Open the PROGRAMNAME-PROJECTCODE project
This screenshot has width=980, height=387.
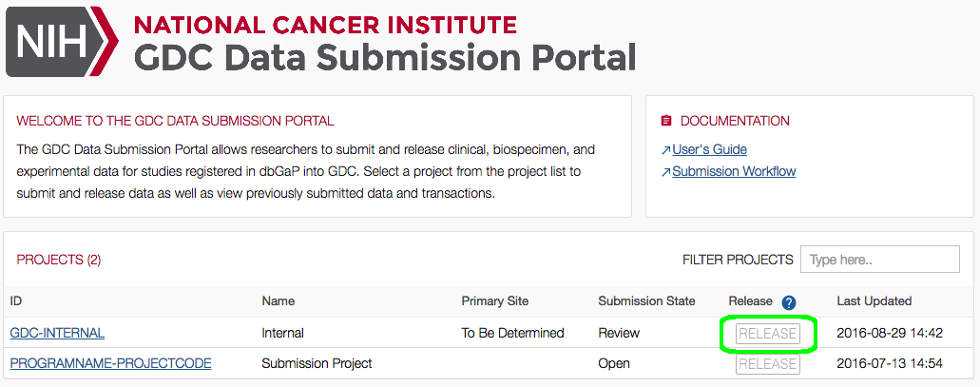(x=110, y=363)
